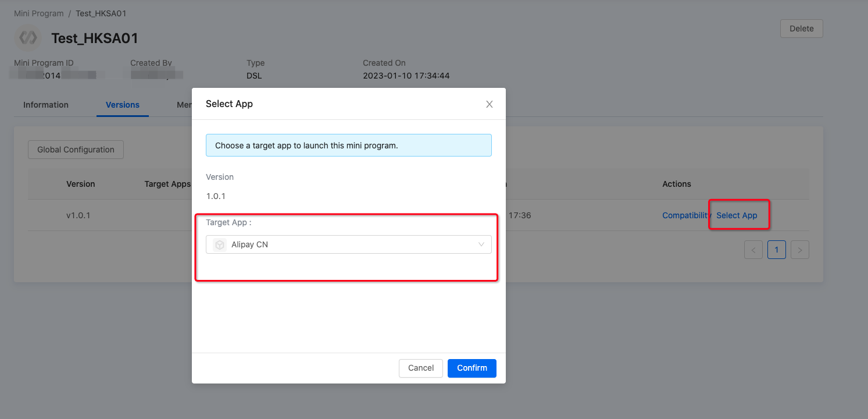Click the Test_HKSA01 mini program logo
Viewport: 868px width, 419px height.
pyautogui.click(x=28, y=38)
